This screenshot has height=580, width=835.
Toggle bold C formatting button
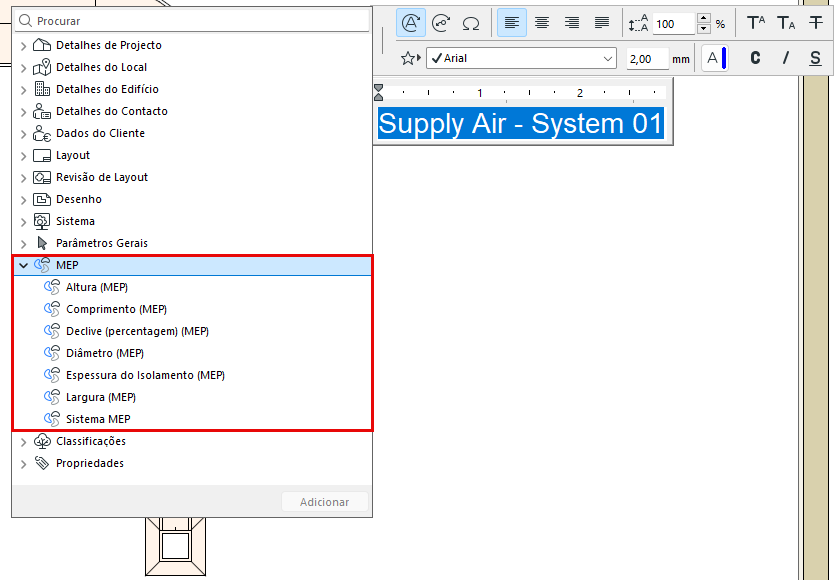(755, 58)
